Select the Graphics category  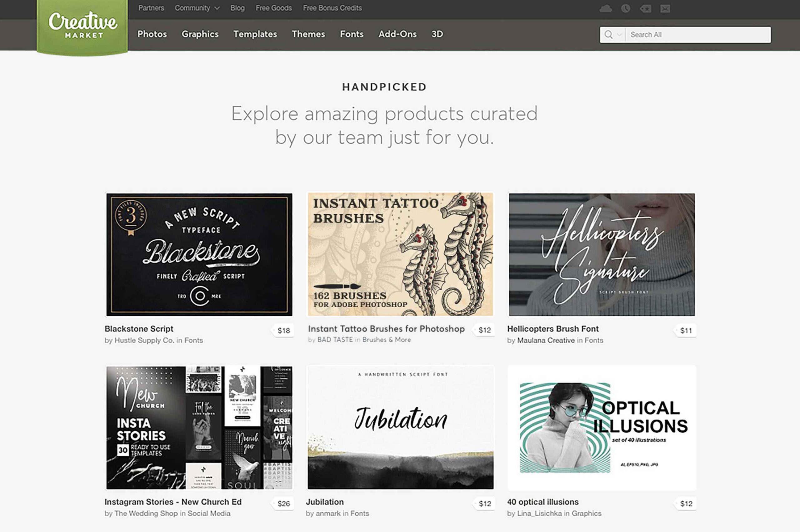200,34
